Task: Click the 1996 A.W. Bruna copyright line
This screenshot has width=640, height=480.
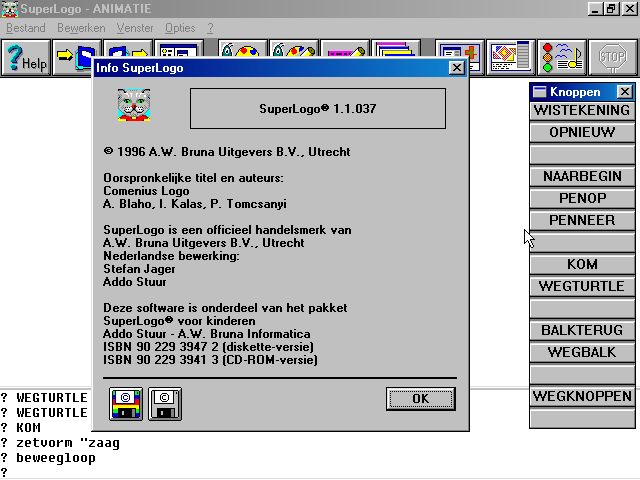Action: (227, 152)
